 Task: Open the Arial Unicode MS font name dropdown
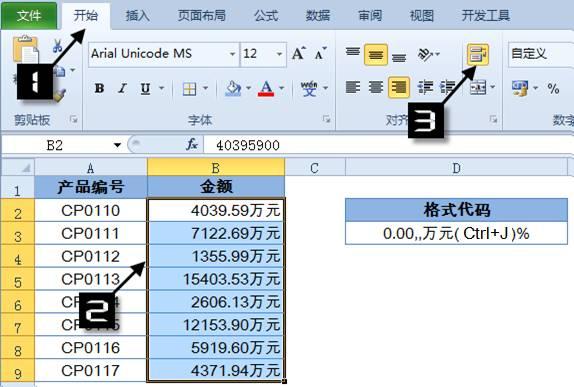(232, 54)
